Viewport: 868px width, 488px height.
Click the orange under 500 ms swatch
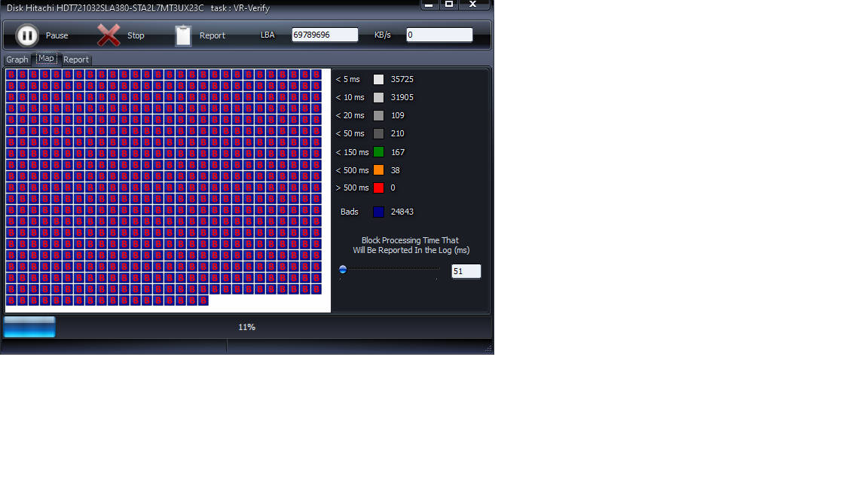(x=379, y=170)
